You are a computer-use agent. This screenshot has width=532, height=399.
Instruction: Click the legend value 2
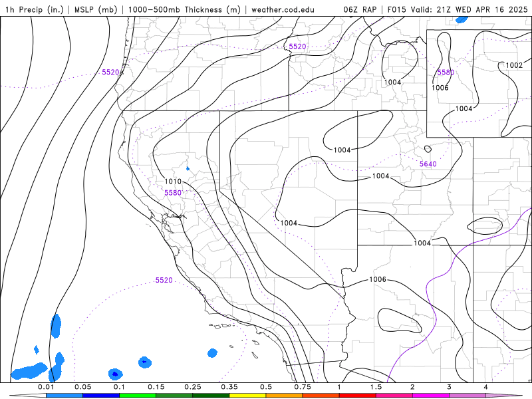point(412,387)
